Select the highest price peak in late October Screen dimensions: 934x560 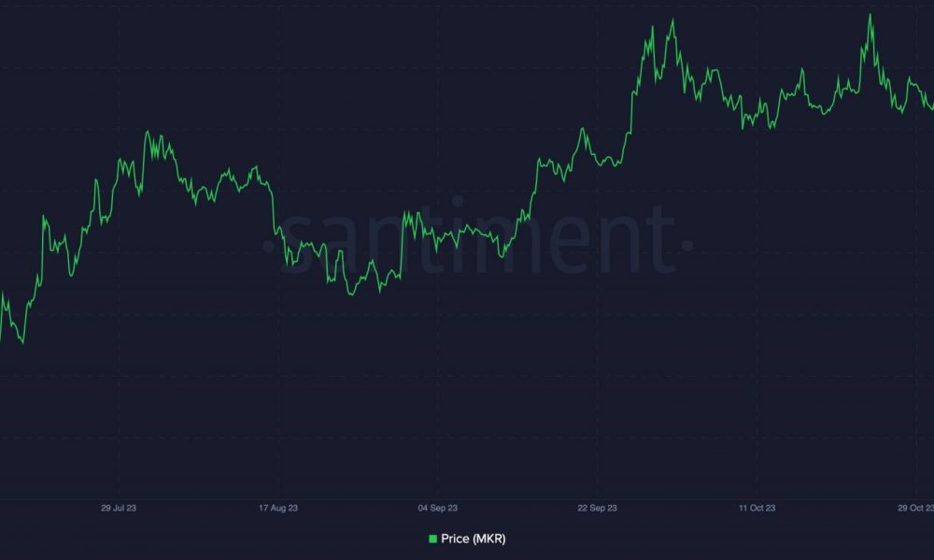[870, 16]
